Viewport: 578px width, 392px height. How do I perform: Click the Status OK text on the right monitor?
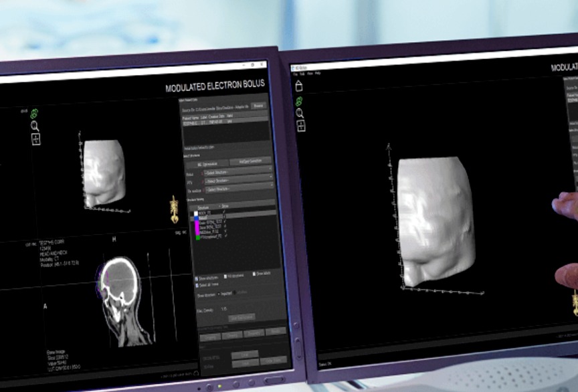(325, 364)
